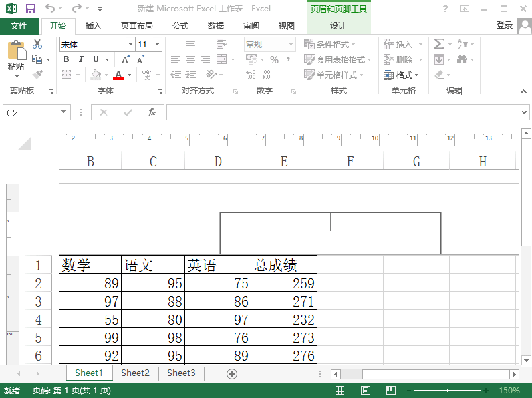The image size is (532, 398).
Task: Open the font color dropdown arrow
Action: (129, 75)
